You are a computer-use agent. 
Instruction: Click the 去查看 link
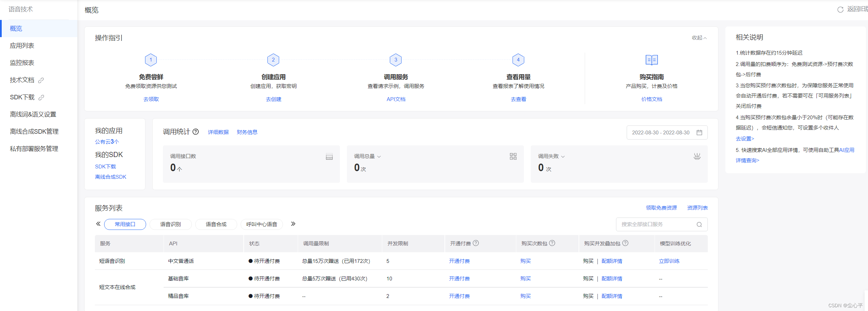pyautogui.click(x=518, y=99)
